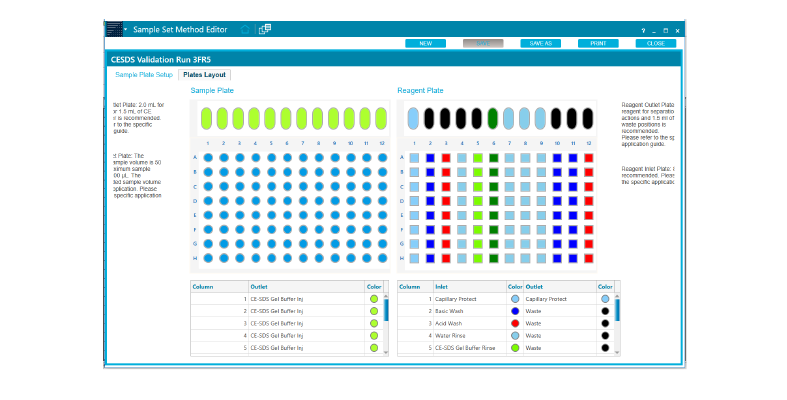The width and height of the screenshot is (787, 400).
Task: Open the dropdown arrow next to app logo
Action: pos(127,31)
